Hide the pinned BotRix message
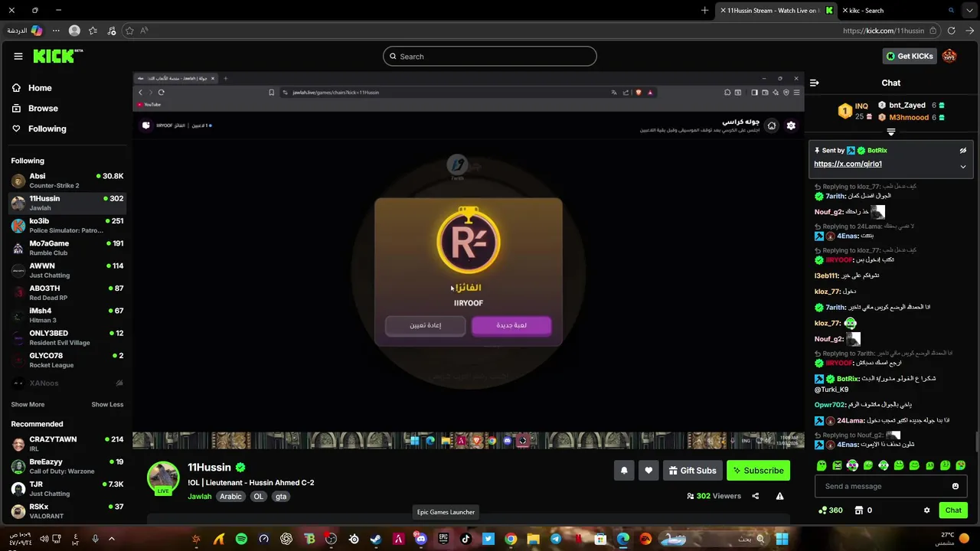This screenshot has height=551, width=980. (x=963, y=151)
